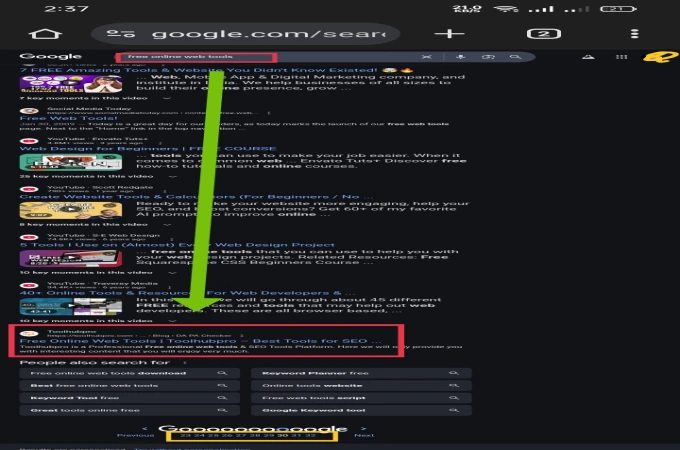Open Web Design for Beginners FREE COURSE link
Viewport: 680px width, 450px height.
148,149
